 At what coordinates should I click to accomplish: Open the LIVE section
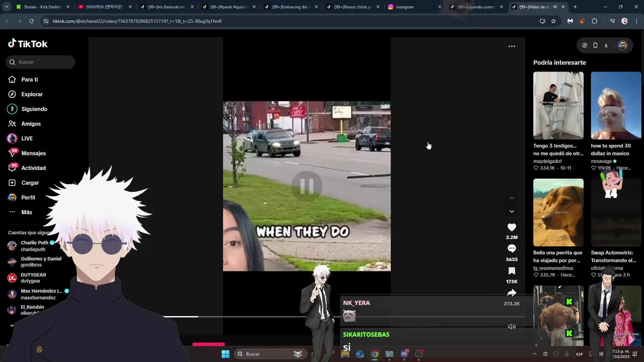point(27,138)
